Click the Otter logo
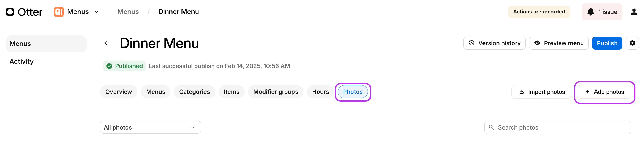The height and width of the screenshot is (145, 644). click(x=24, y=12)
